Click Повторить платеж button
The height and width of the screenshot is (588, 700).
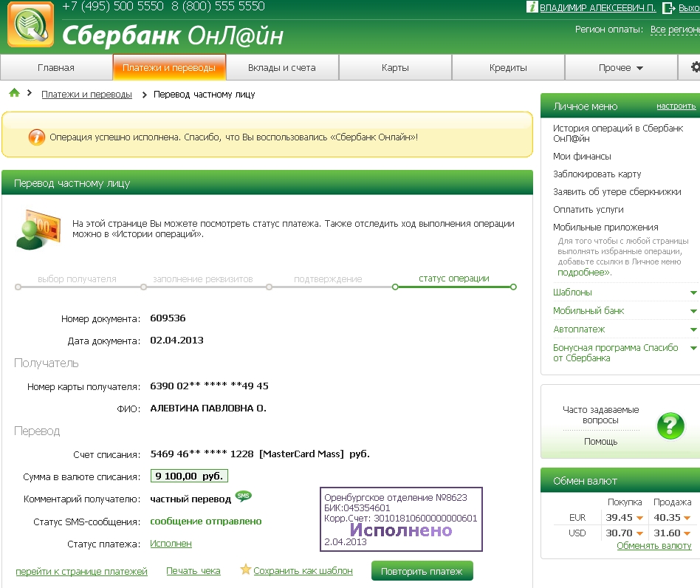[x=422, y=571]
